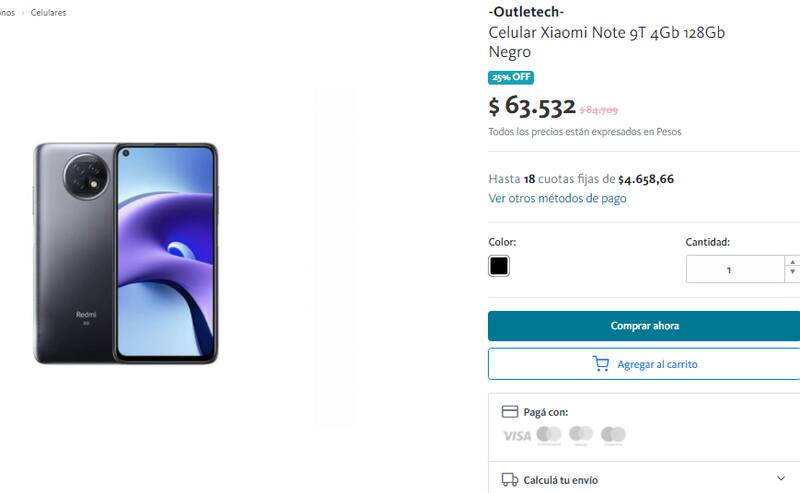Click the last card logo in payment row
The width and height of the screenshot is (800, 493).
tap(613, 435)
